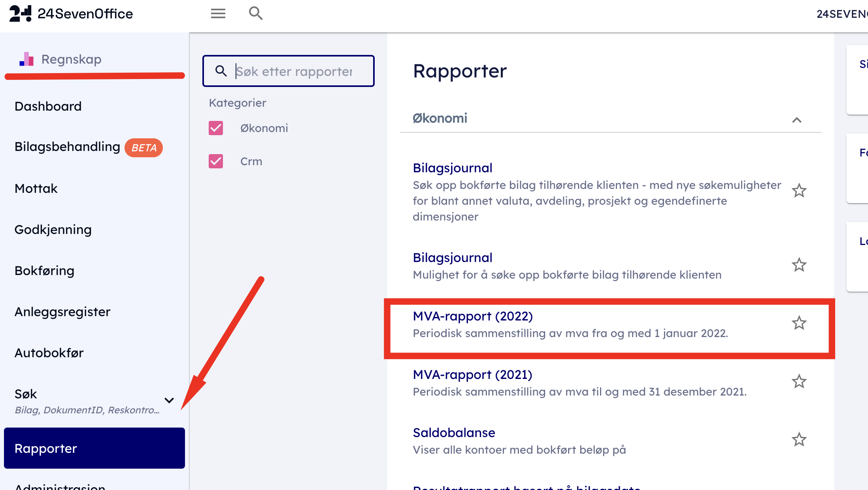Screen dimensions: 868x490
Task: Select the Rapporter sidebar item
Action: point(94,448)
